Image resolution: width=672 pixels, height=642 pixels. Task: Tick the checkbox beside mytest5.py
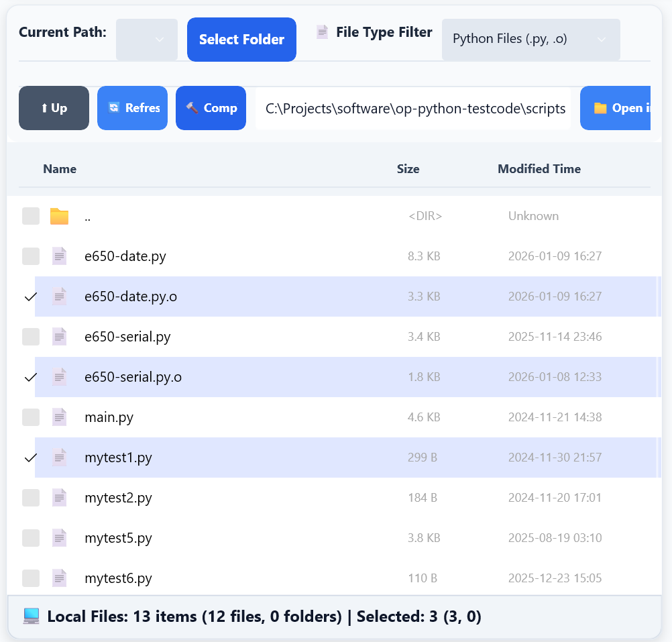(x=30, y=537)
